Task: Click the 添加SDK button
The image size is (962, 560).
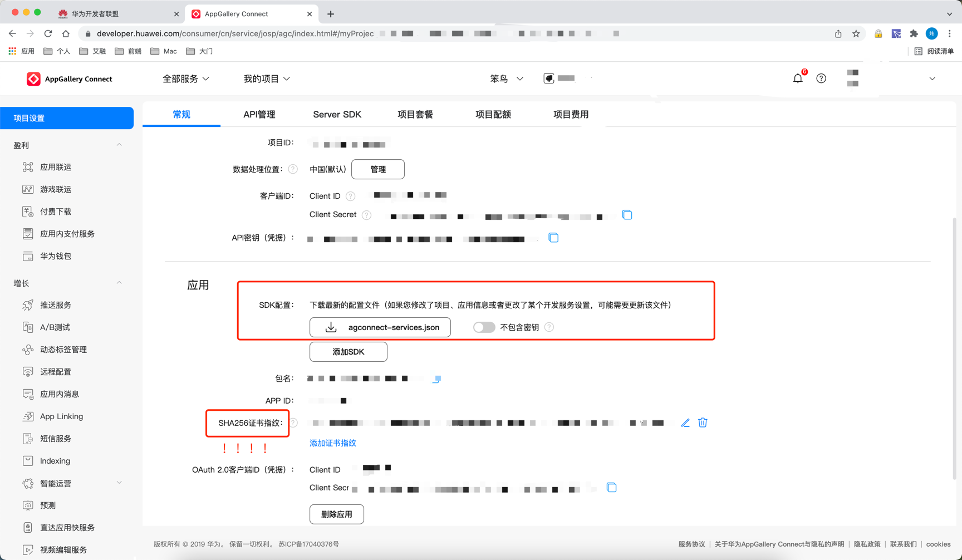Action: 349,352
